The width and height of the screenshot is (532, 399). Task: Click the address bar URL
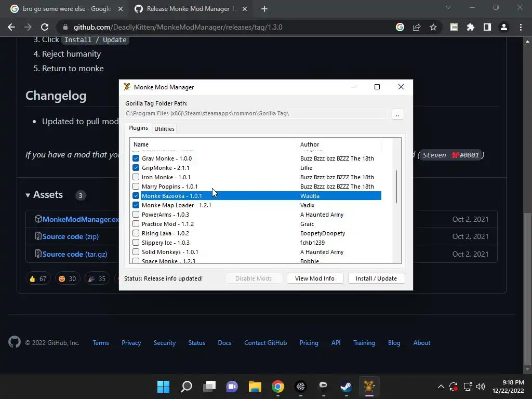(x=178, y=27)
